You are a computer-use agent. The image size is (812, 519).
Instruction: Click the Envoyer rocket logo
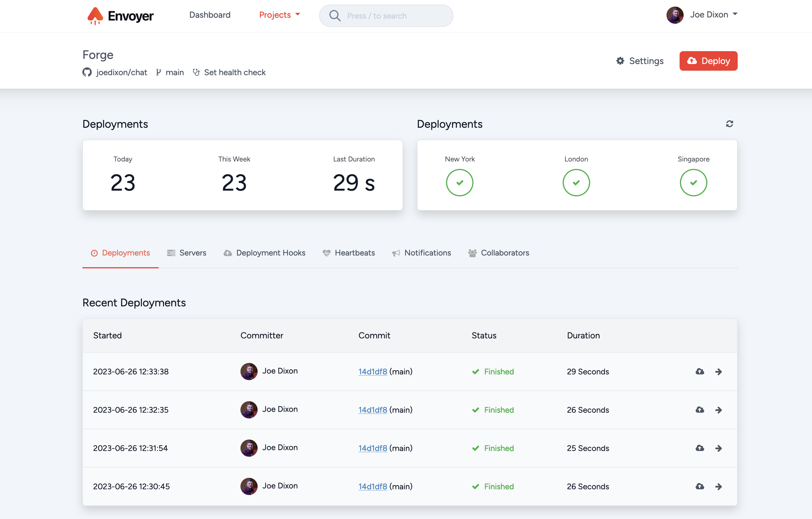pos(95,16)
